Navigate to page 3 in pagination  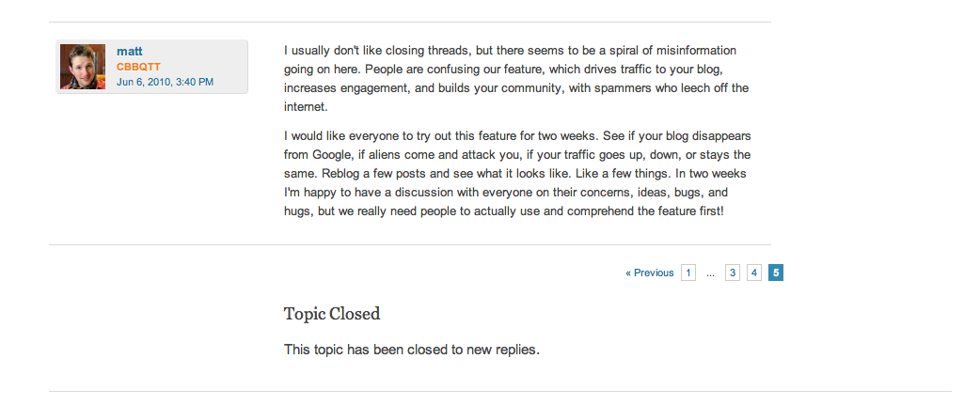(x=733, y=273)
